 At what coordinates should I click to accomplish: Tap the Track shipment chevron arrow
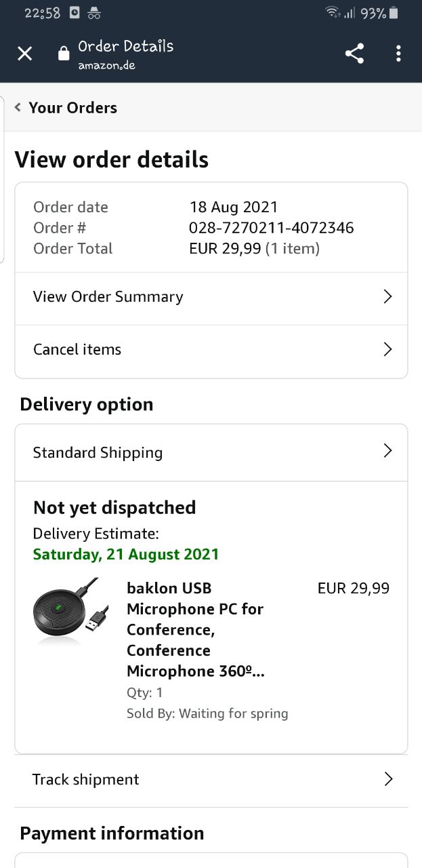click(388, 779)
